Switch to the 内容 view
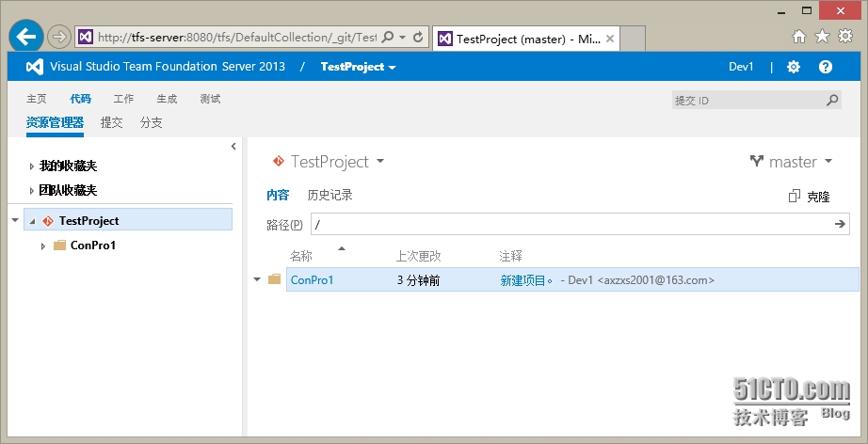This screenshot has width=868, height=444. pyautogui.click(x=278, y=195)
